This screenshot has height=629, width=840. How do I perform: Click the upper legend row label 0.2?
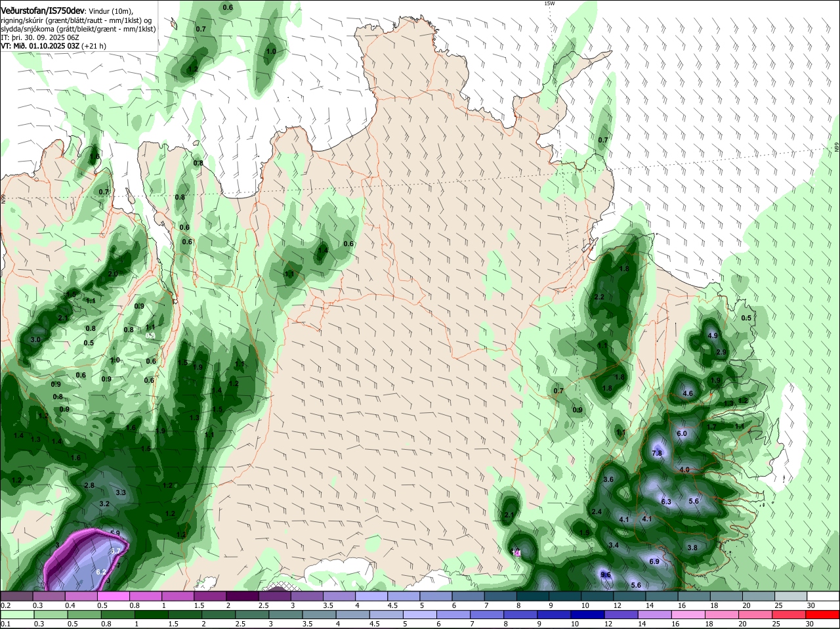click(x=5, y=605)
